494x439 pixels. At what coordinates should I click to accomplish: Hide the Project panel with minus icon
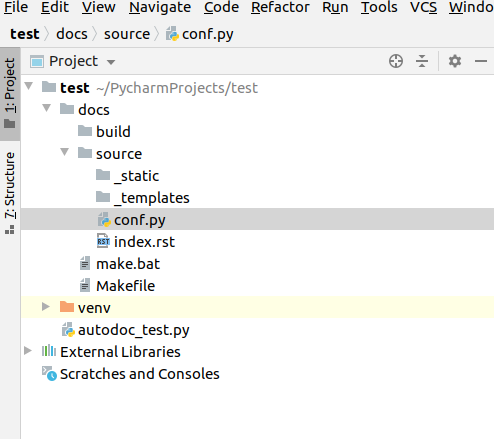click(x=481, y=61)
